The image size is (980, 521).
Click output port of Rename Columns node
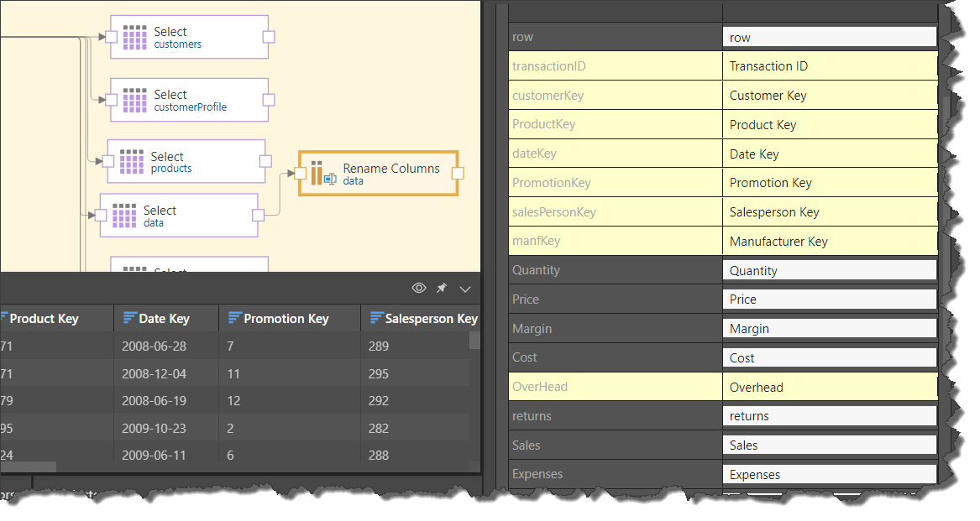(x=458, y=173)
